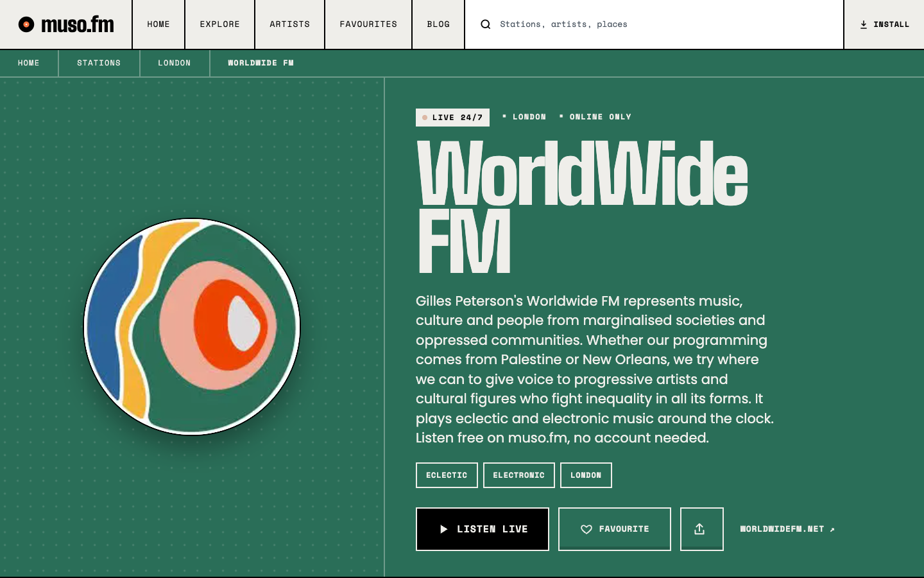Image resolution: width=924 pixels, height=578 pixels.
Task: Click the WorldWide FM breadcrumb
Action: click(261, 63)
